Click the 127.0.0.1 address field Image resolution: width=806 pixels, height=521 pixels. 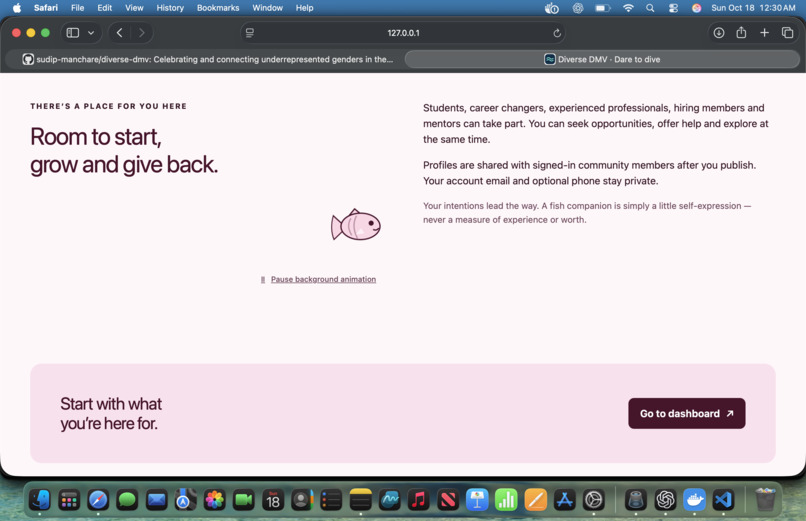click(x=403, y=33)
